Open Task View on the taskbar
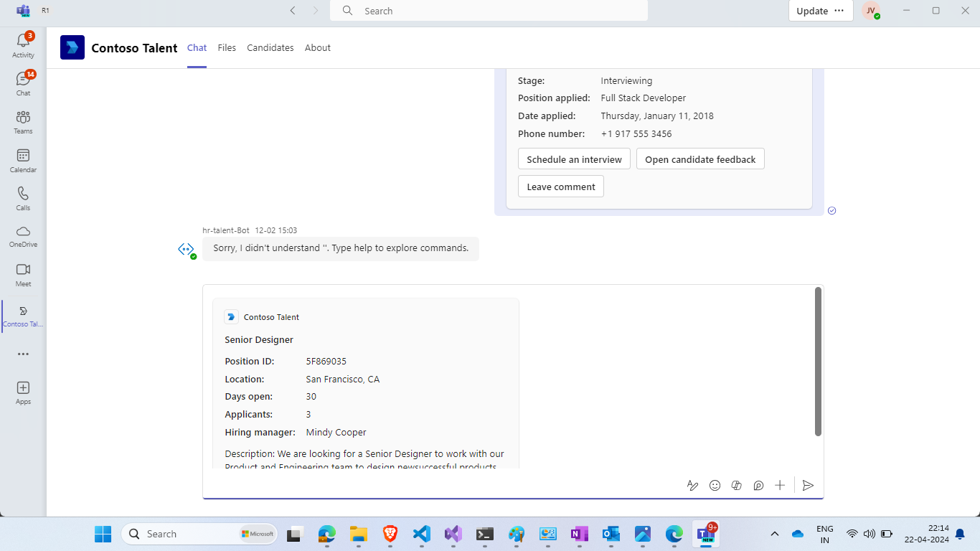The height and width of the screenshot is (551, 980). coord(294,534)
